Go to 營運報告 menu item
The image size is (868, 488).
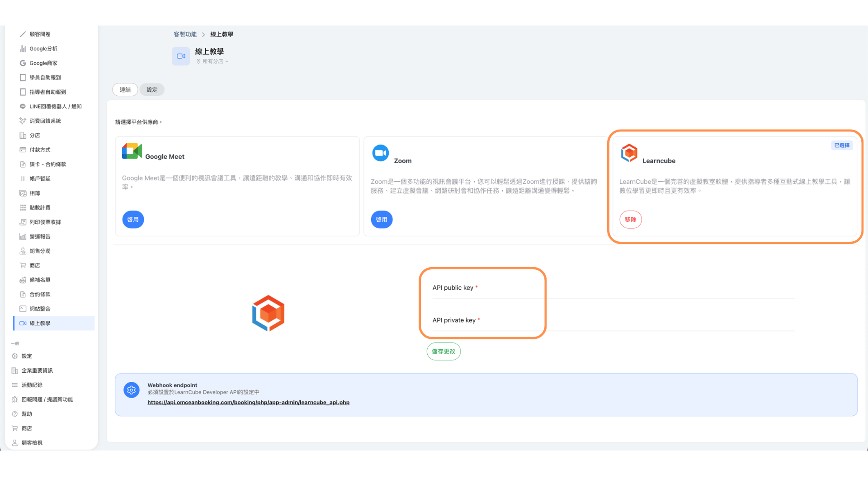point(40,237)
